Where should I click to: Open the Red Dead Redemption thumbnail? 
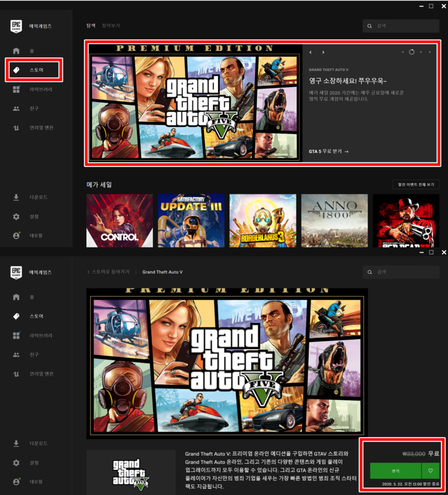tap(406, 221)
